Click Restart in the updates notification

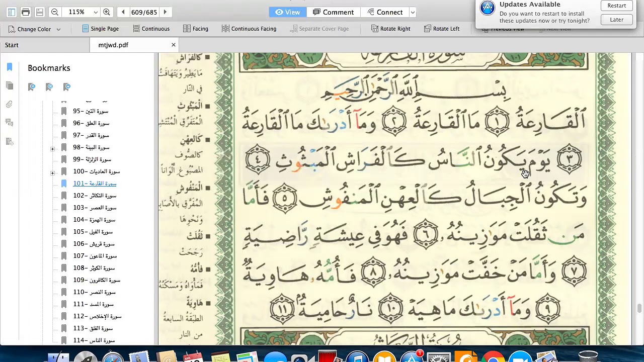point(616,6)
